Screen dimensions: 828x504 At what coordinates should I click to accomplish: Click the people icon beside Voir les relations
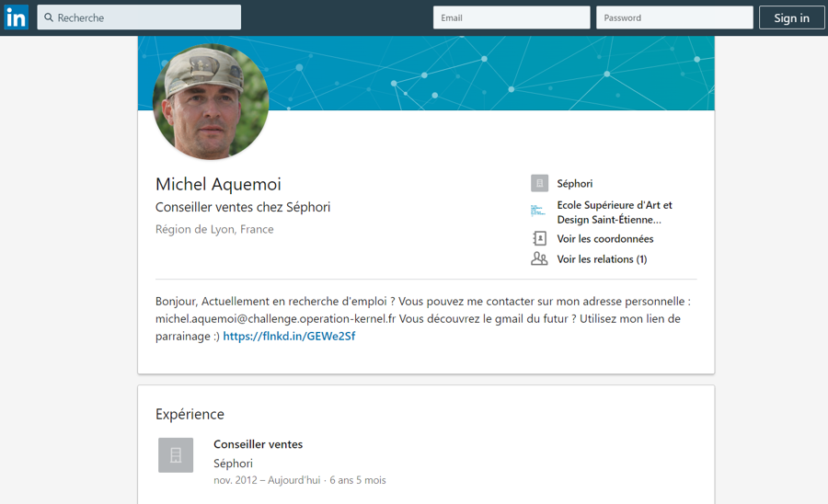[x=539, y=259]
